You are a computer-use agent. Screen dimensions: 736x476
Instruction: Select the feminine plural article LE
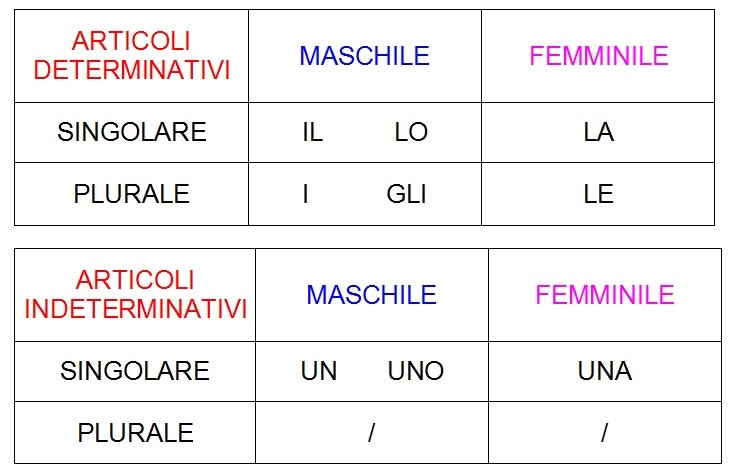click(x=598, y=193)
